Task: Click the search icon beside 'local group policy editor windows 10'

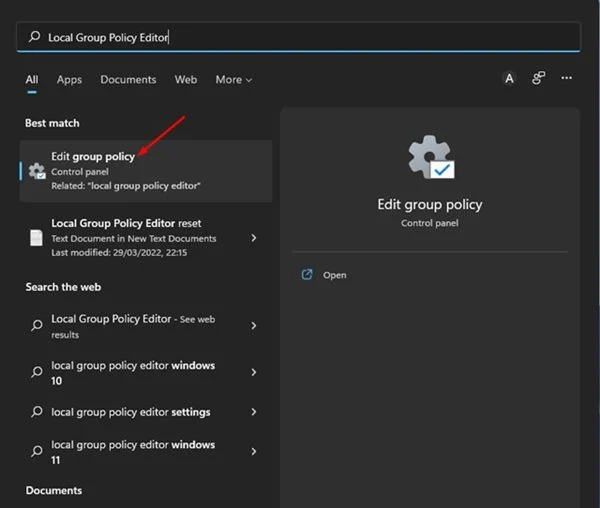Action: click(x=37, y=372)
